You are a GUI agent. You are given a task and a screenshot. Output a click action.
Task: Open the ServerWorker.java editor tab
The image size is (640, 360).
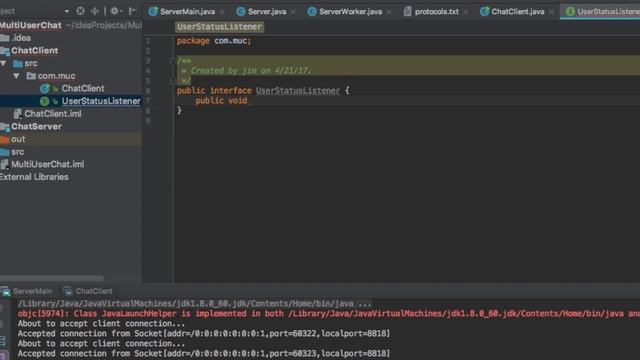tap(350, 12)
